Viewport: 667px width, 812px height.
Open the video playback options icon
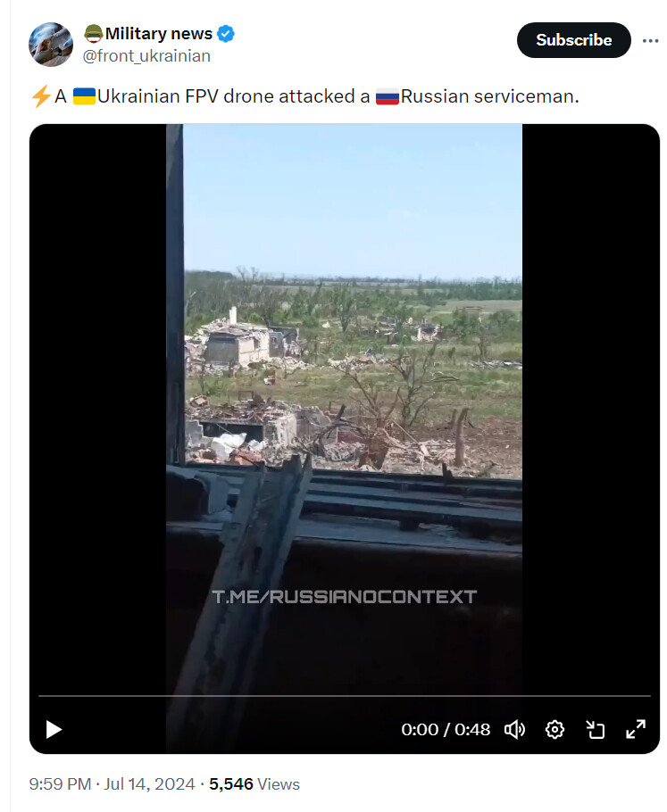pos(595,730)
